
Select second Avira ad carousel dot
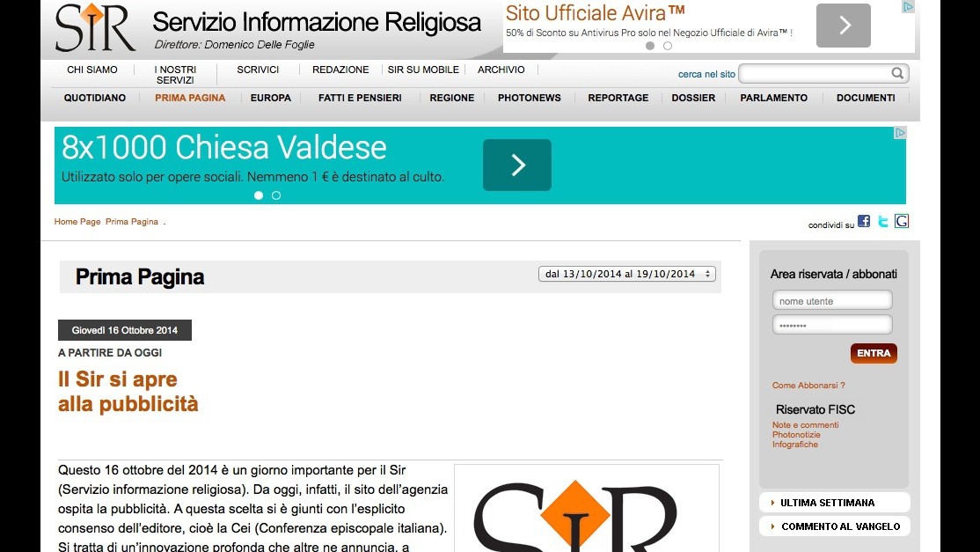pyautogui.click(x=668, y=46)
